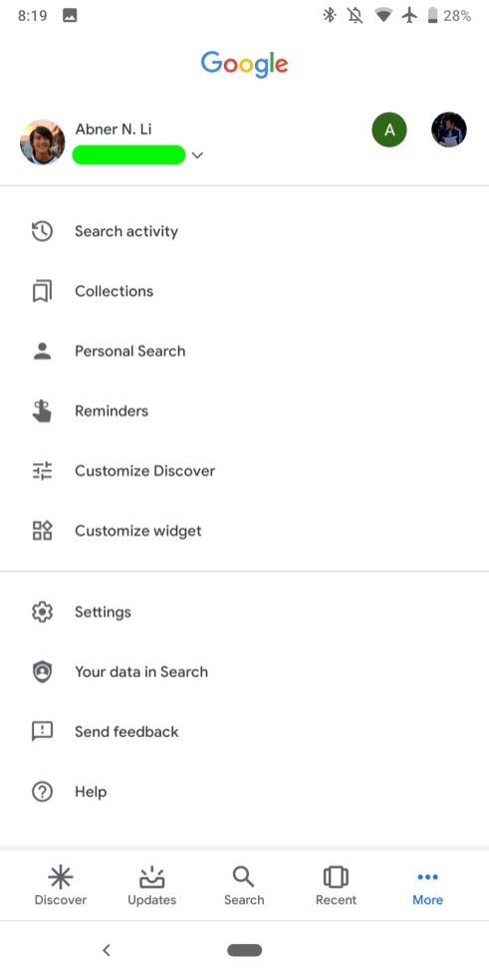Tap the Android back navigation arrow
This screenshot has width=489, height=980.
pos(107,951)
